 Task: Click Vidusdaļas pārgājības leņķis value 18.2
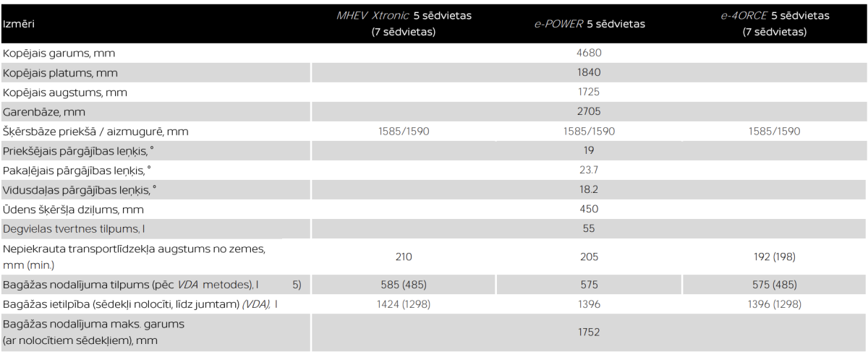click(x=587, y=191)
